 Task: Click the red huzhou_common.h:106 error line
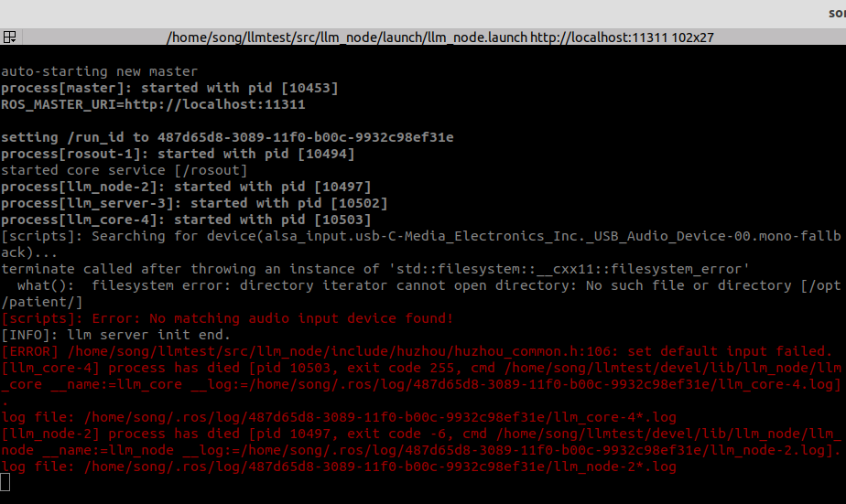(417, 351)
